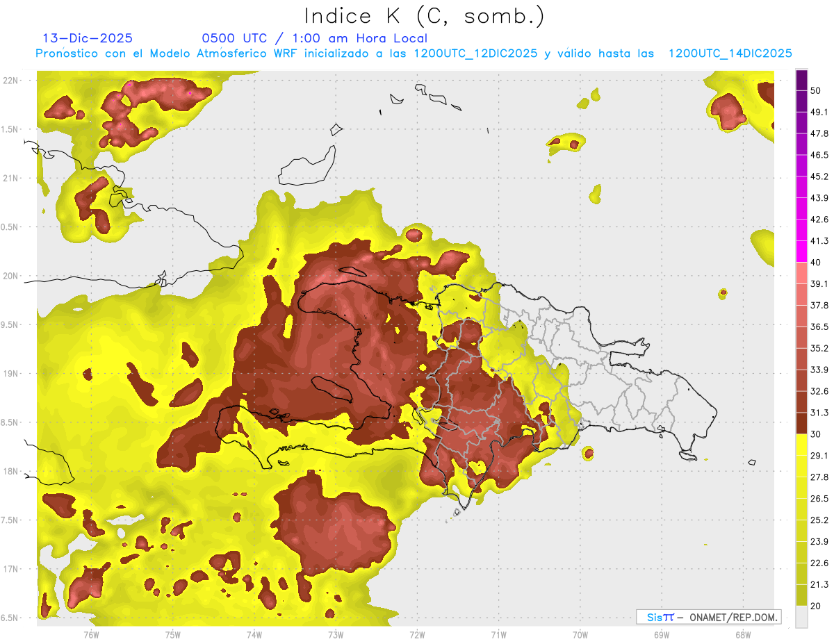The height and width of the screenshot is (644, 834).
Task: Click the colorbar value '22.6'
Action: tap(819, 563)
